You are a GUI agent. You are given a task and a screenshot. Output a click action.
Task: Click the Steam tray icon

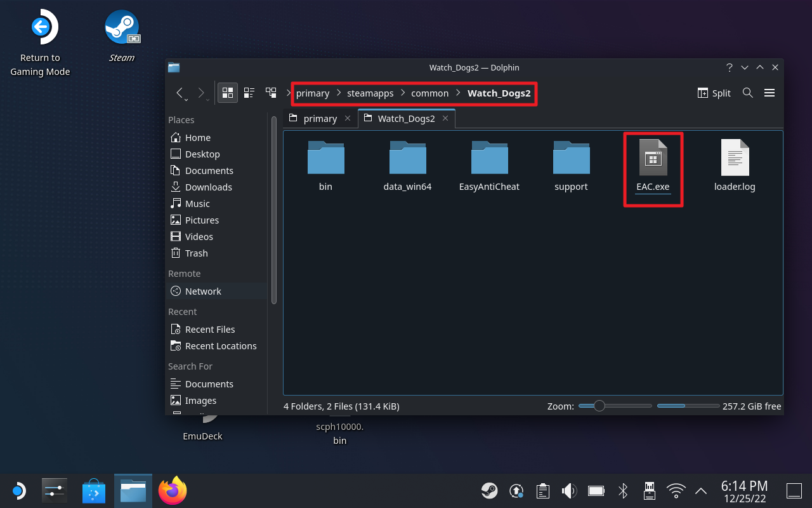click(x=489, y=490)
